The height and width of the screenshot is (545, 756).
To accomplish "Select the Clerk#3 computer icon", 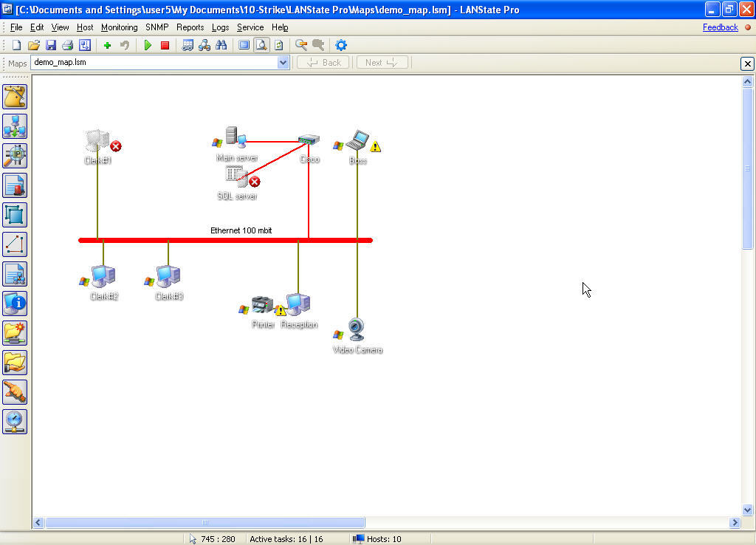I will 168,276.
